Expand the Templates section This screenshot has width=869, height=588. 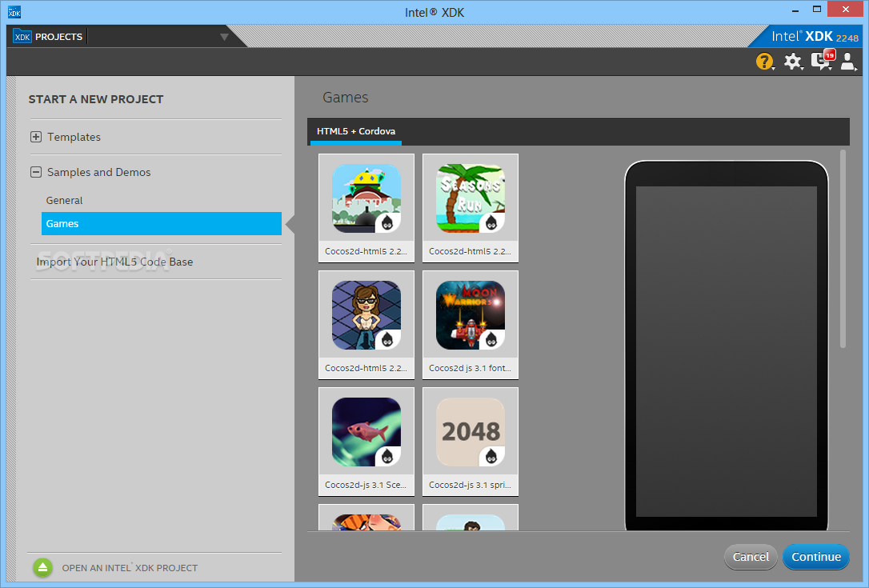35,137
